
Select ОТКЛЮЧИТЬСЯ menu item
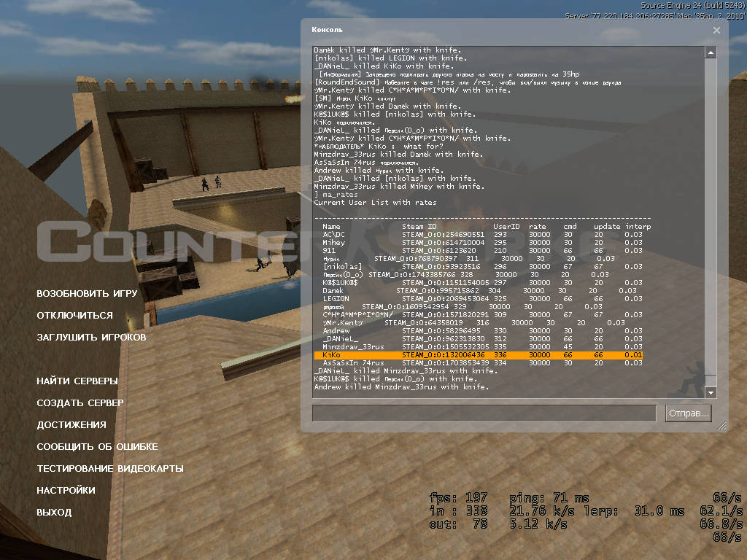(75, 315)
